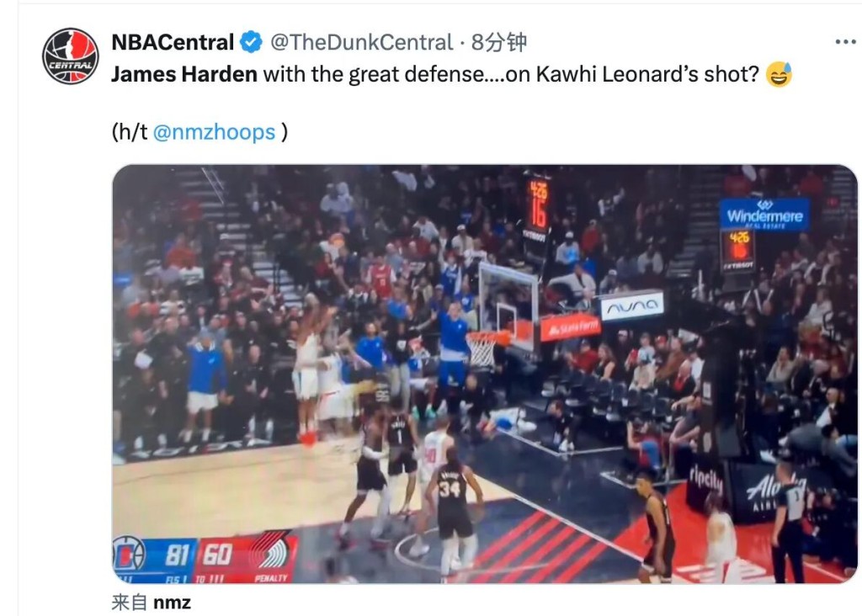Image resolution: width=862 pixels, height=616 pixels.
Task: Click the State Farm sign by the basket
Action: pos(570,328)
